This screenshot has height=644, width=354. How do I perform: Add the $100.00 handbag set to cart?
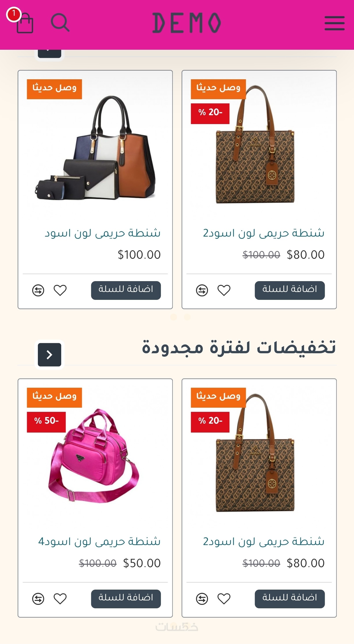tap(126, 290)
